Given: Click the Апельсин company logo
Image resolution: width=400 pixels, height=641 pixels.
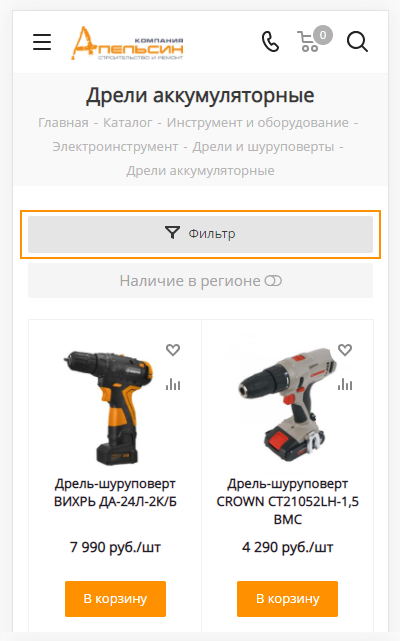Looking at the screenshot, I should tap(127, 43).
